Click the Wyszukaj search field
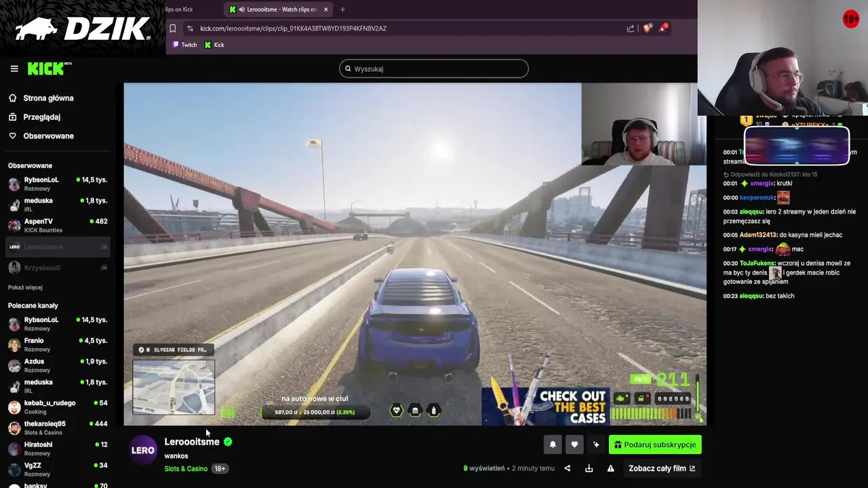 click(433, 68)
